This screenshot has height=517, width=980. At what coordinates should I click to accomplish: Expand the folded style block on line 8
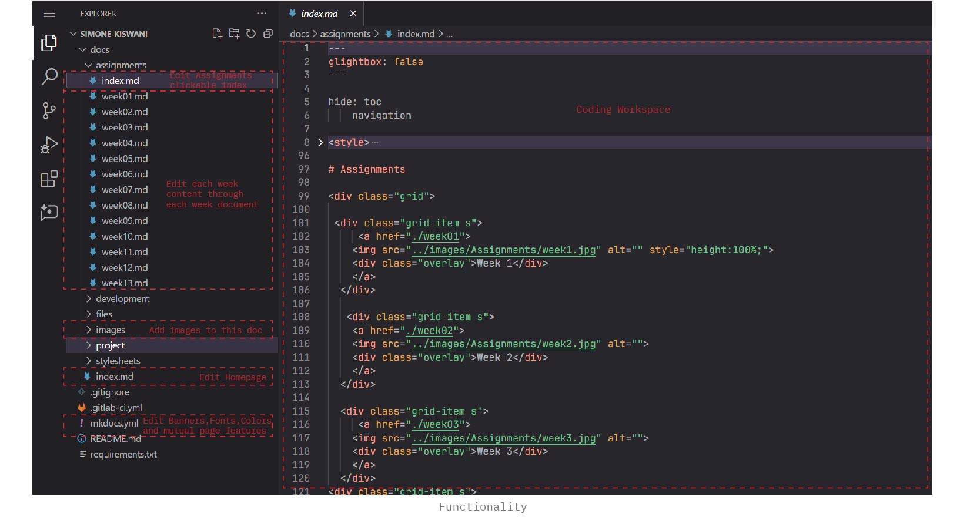(320, 142)
